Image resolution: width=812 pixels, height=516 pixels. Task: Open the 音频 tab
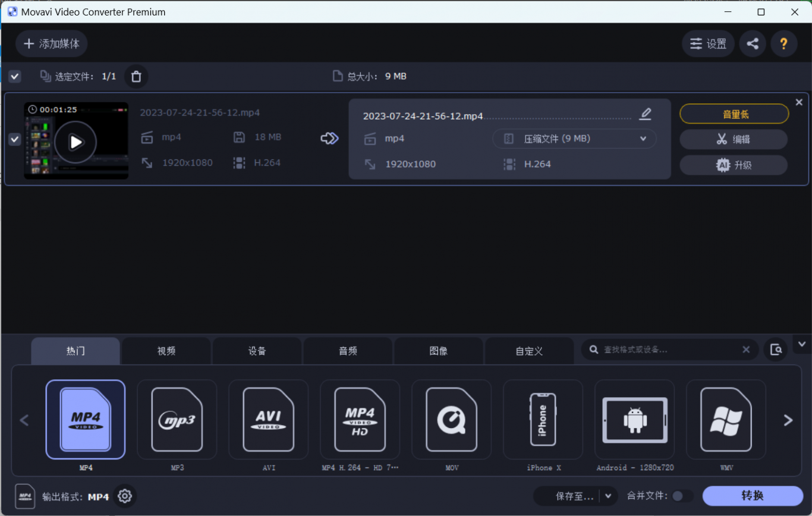point(348,351)
